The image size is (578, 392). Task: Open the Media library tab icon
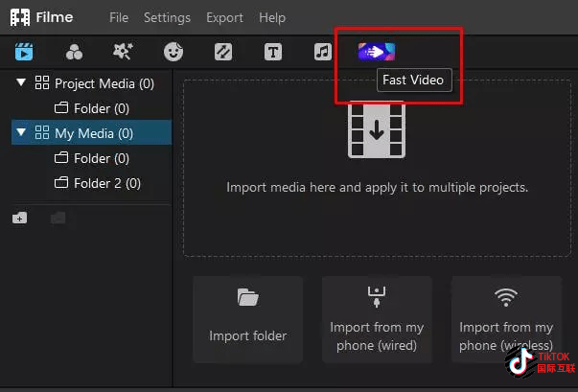(24, 52)
